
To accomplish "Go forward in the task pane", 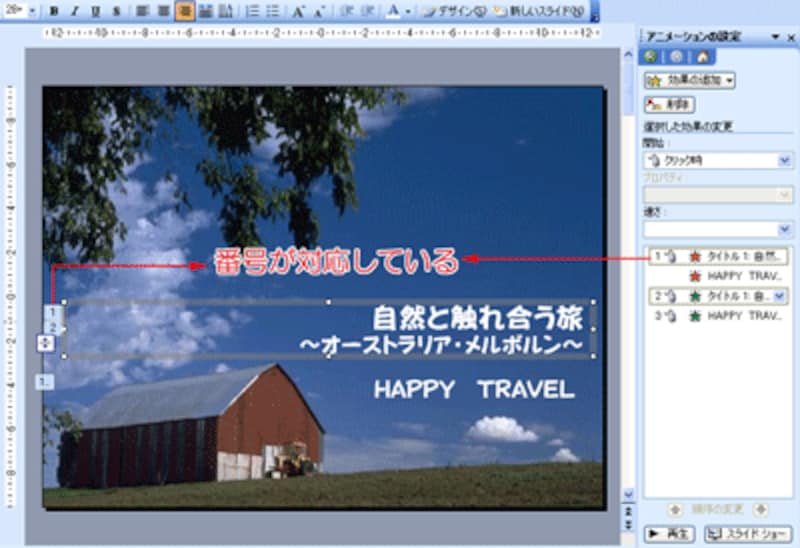I will coord(677,57).
